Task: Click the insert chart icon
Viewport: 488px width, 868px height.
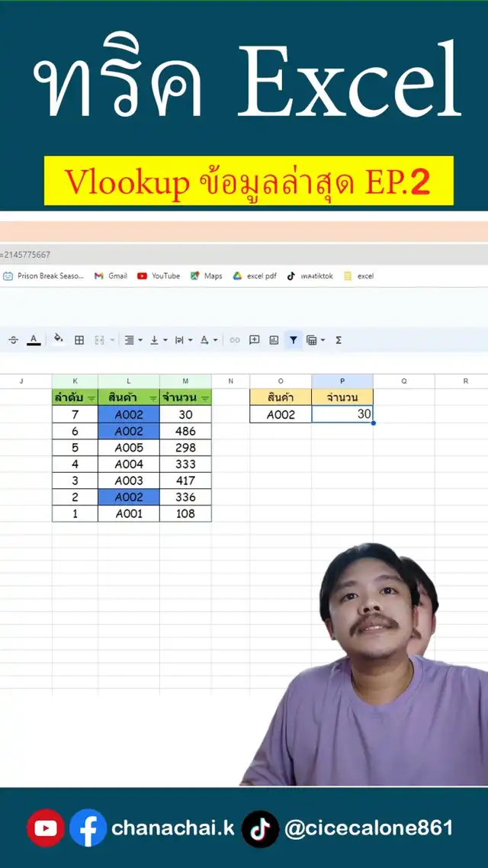Action: point(274,340)
